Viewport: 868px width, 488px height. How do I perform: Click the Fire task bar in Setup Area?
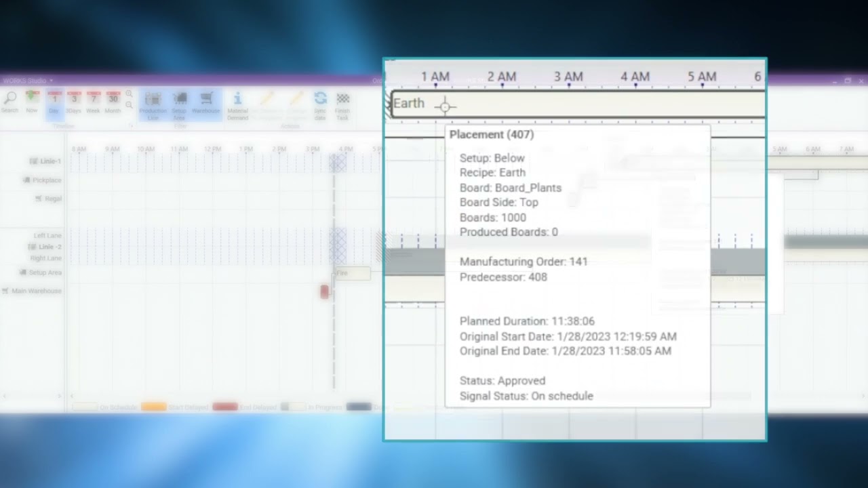point(352,273)
